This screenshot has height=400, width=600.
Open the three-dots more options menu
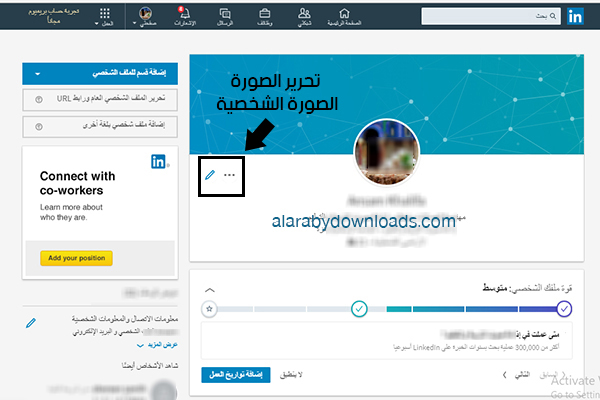click(229, 175)
